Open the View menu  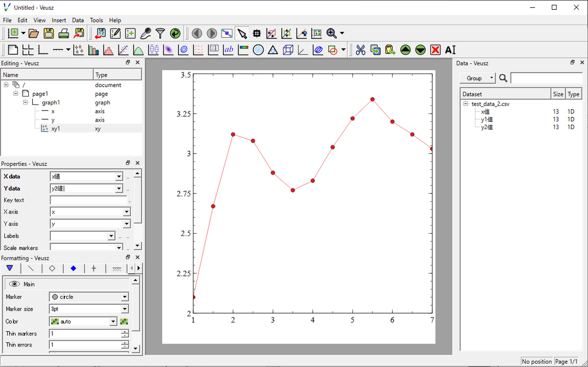click(40, 20)
